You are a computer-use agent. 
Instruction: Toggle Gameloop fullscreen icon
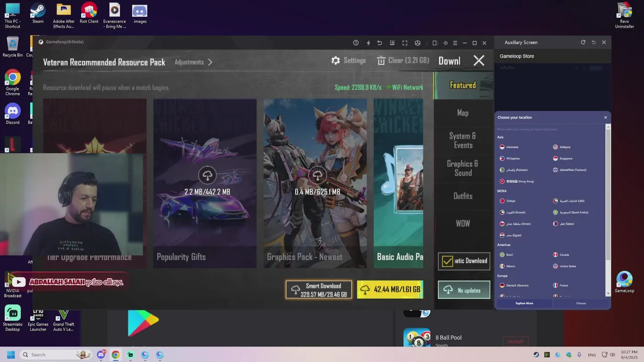point(405,43)
